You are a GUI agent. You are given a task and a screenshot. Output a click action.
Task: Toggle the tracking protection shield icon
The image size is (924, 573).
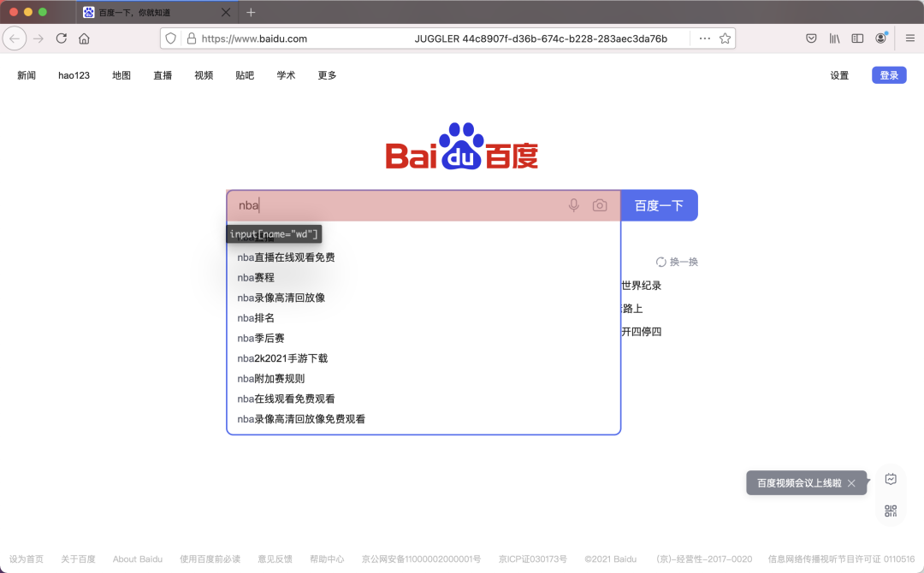pyautogui.click(x=169, y=38)
